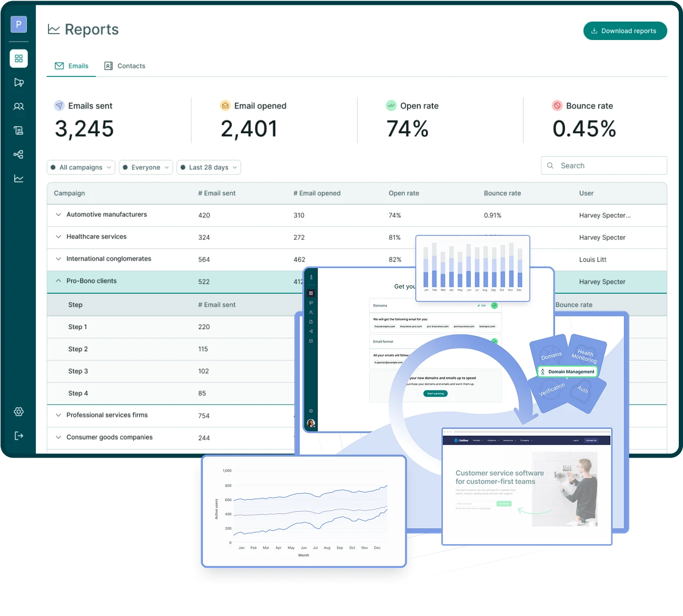Expand the Professional services firms row
This screenshot has height=616, width=683.
[58, 415]
